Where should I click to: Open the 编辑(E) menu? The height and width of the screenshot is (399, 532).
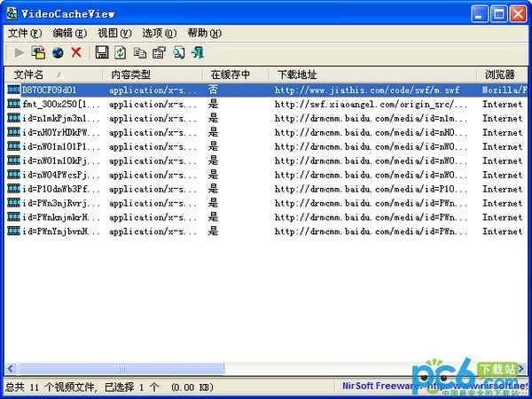70,34
